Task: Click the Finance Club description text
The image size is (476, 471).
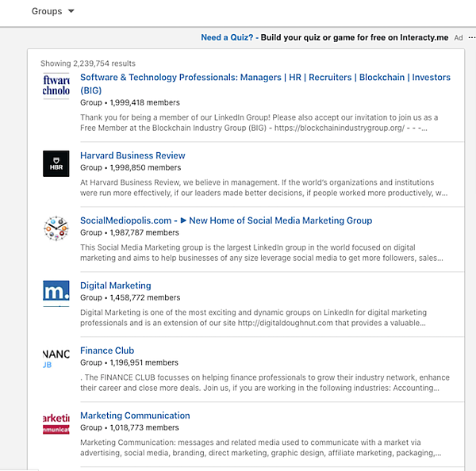Action: (265, 382)
